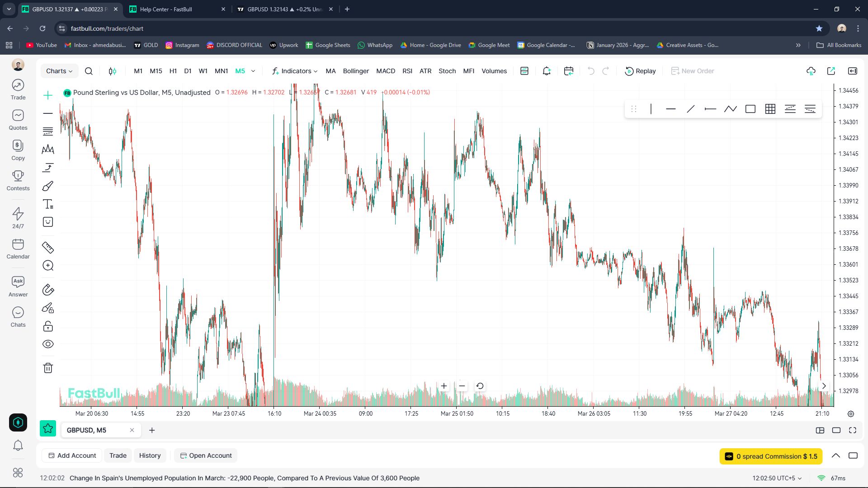Switch to the H1 timeframe
The width and height of the screenshot is (868, 488).
coord(173,71)
